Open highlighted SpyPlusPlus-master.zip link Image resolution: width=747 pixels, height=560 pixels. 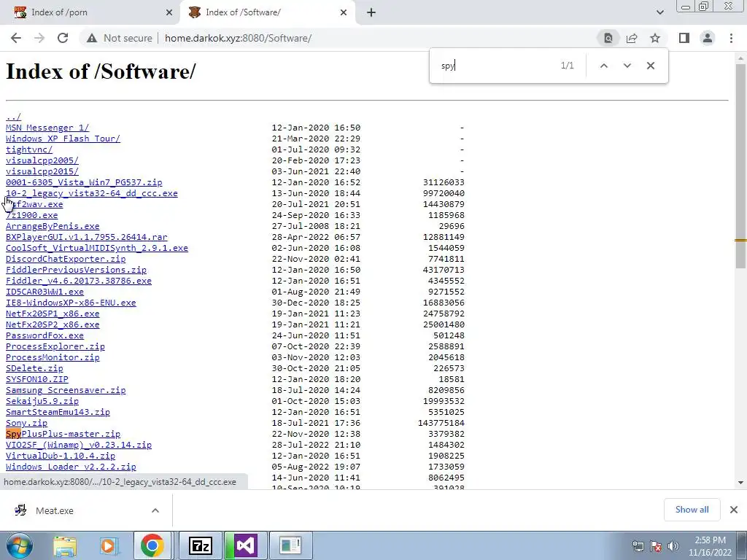[63, 435]
